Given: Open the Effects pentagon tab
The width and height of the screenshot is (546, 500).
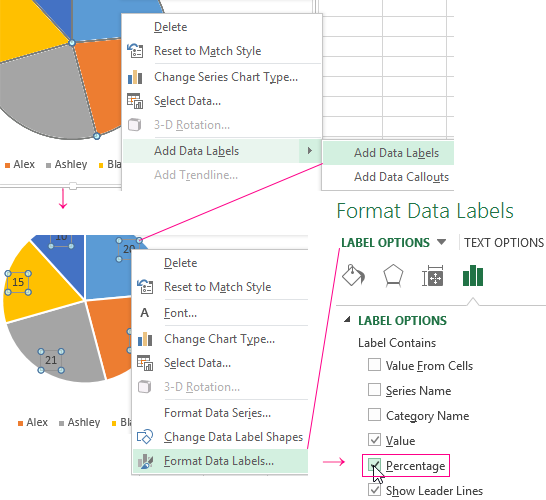Looking at the screenshot, I should [x=393, y=275].
